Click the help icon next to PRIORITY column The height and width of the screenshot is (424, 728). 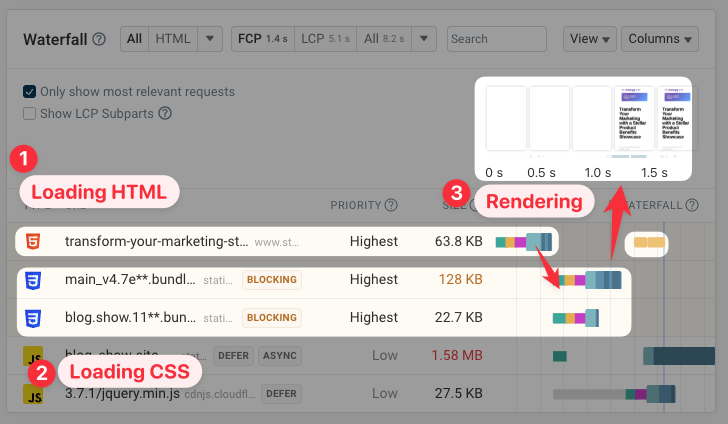(391, 206)
